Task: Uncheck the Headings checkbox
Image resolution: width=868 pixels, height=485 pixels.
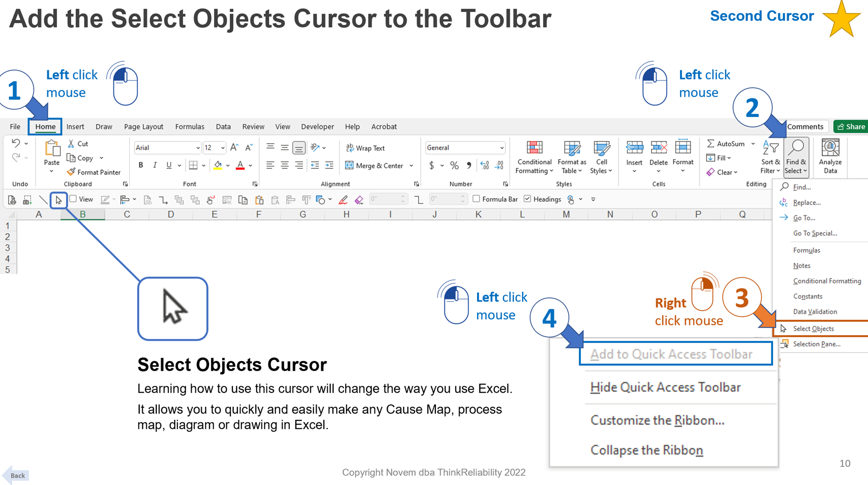Action: 528,199
